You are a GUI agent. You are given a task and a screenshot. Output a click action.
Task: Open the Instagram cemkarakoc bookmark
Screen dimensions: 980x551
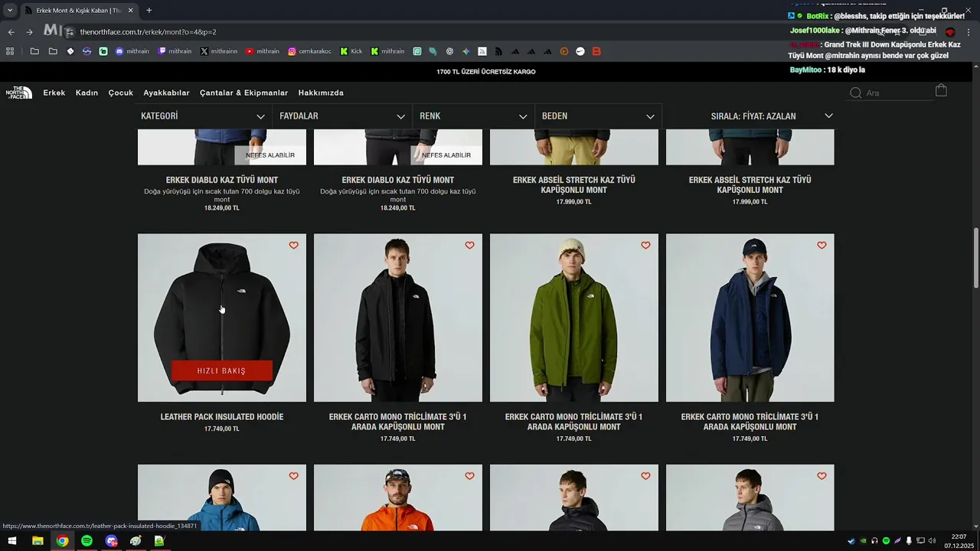310,51
